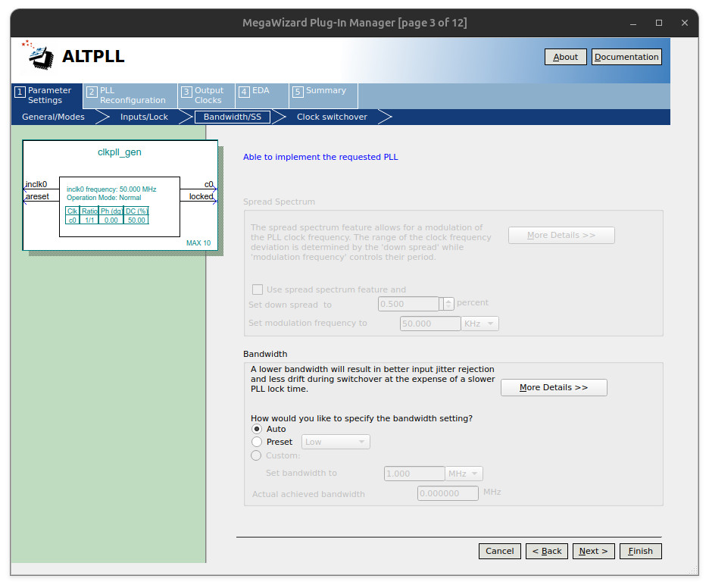
Task: Click the ALTPLL chip logo icon
Action: point(39,55)
